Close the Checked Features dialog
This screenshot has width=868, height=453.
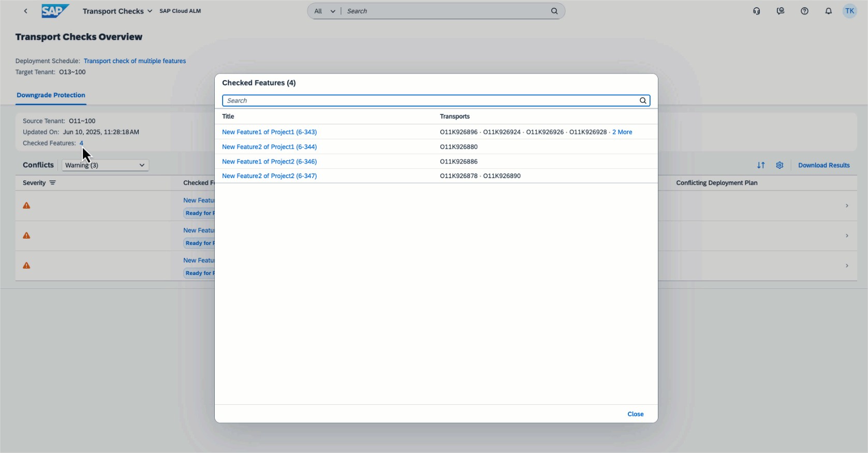click(x=635, y=414)
